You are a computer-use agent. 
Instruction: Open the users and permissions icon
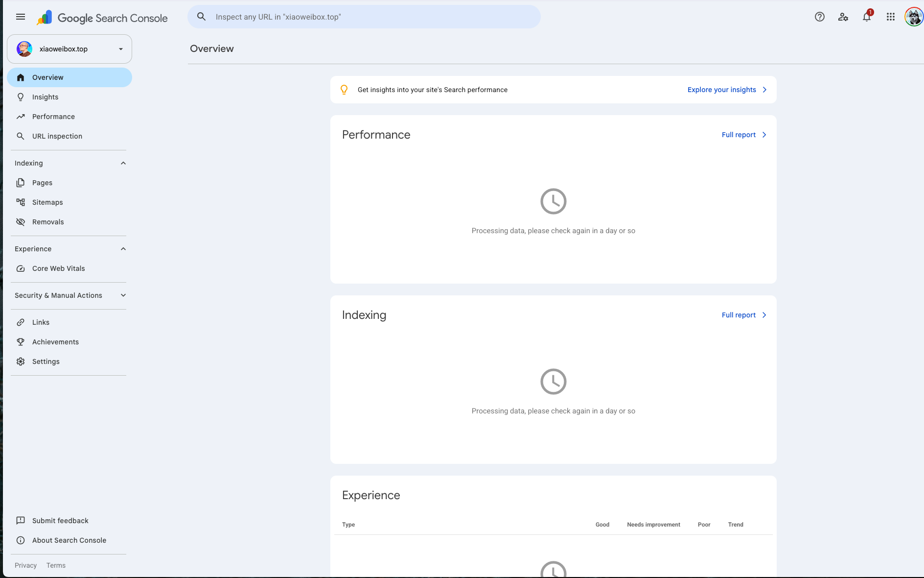coord(843,17)
